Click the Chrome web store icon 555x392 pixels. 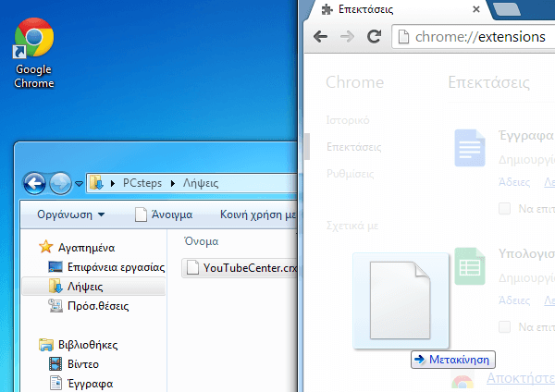click(462, 382)
